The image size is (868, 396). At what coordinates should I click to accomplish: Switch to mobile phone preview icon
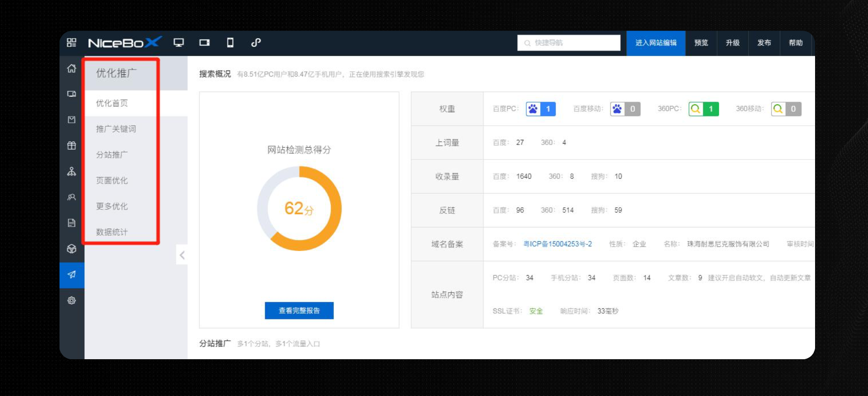(230, 42)
